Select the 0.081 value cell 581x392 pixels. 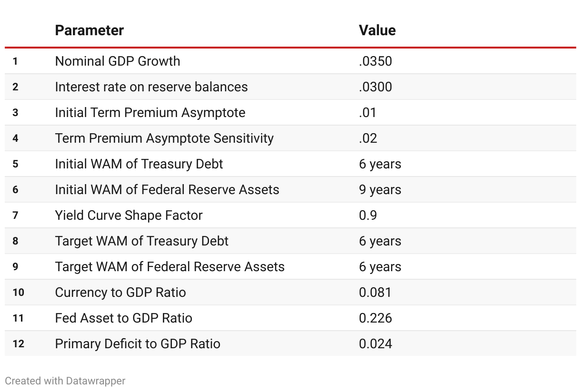tap(375, 293)
